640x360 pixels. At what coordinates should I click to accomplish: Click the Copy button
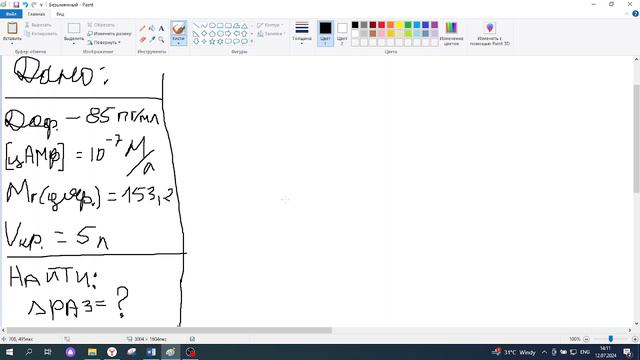[41, 34]
